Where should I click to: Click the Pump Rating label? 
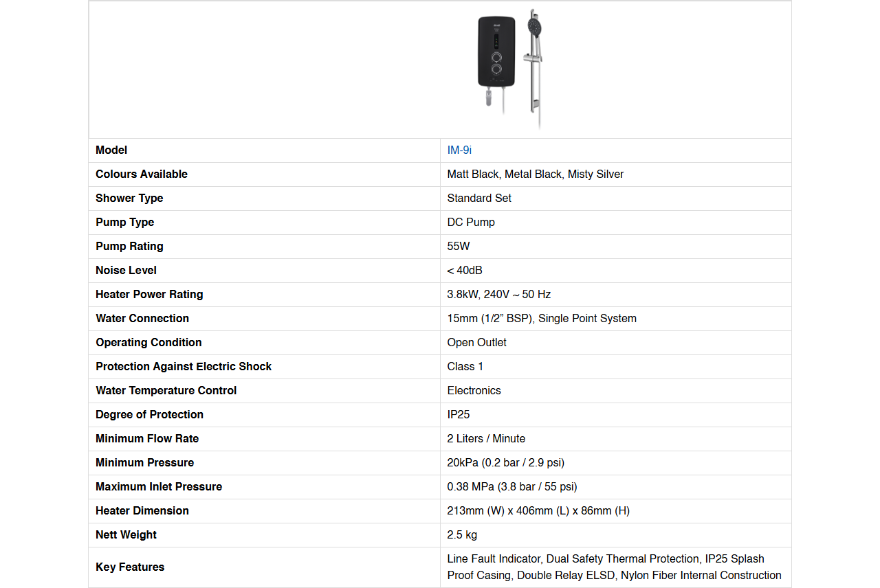pos(129,247)
